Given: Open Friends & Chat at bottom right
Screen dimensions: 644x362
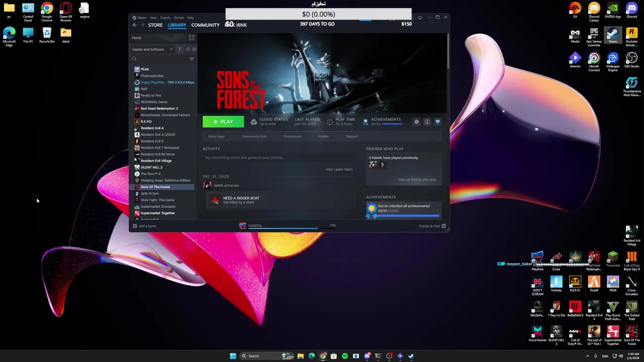Looking at the screenshot, I should pos(432,226).
